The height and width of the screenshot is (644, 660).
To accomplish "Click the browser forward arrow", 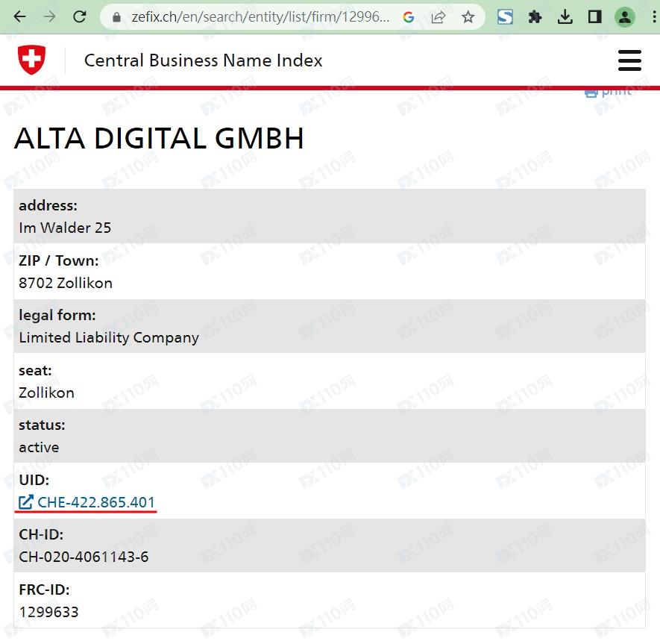I will coord(49,16).
